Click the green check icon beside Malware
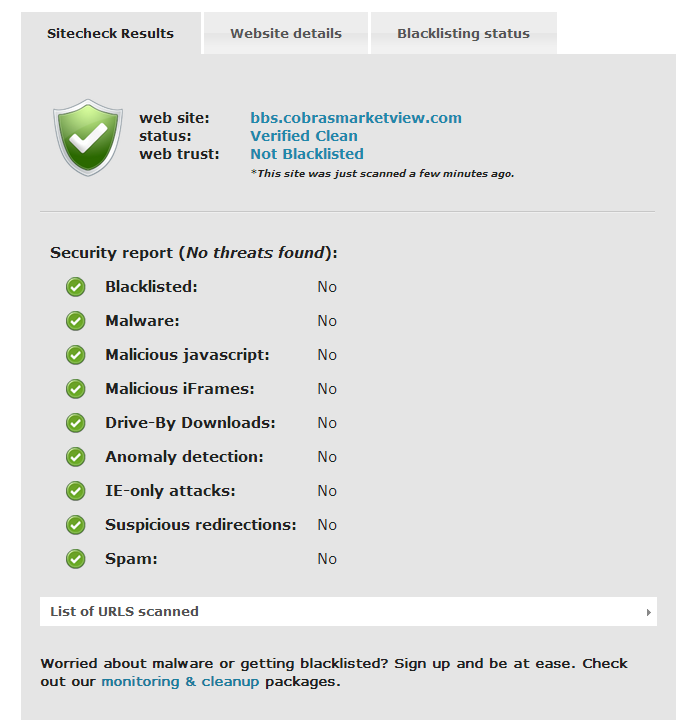 coord(76,321)
